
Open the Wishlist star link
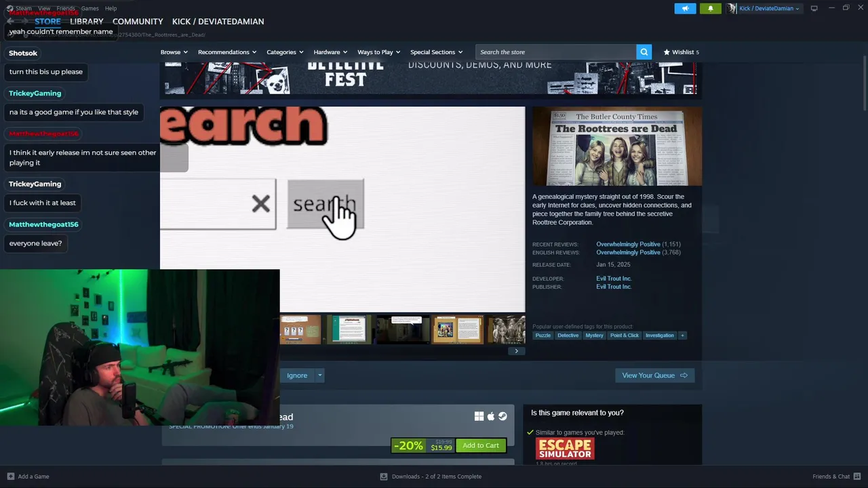[681, 52]
